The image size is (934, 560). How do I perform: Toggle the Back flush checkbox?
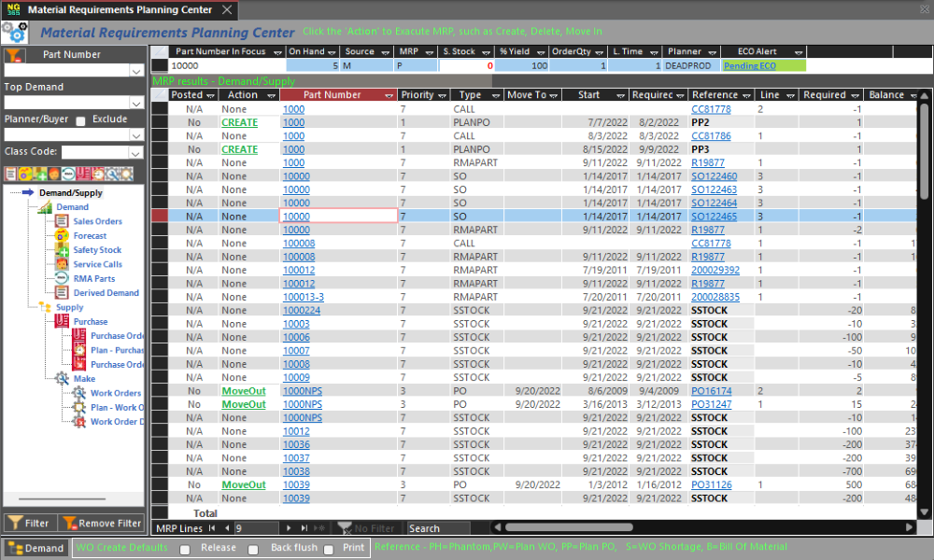tap(253, 549)
